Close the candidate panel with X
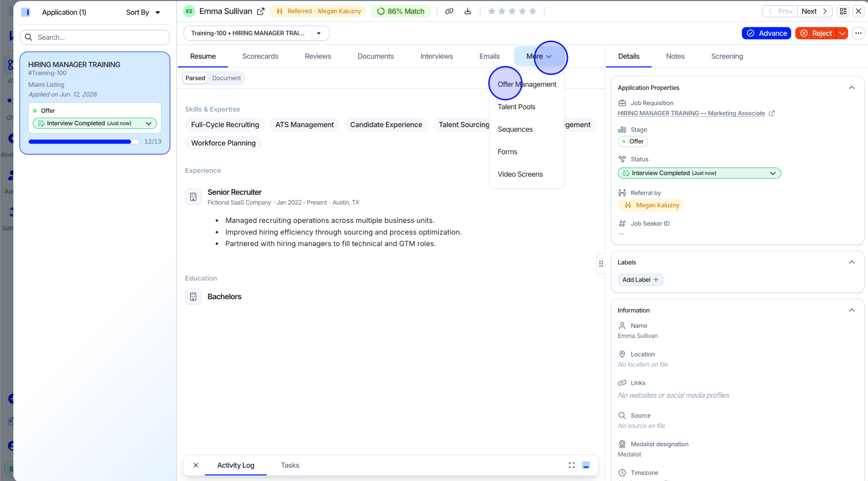 (x=858, y=11)
